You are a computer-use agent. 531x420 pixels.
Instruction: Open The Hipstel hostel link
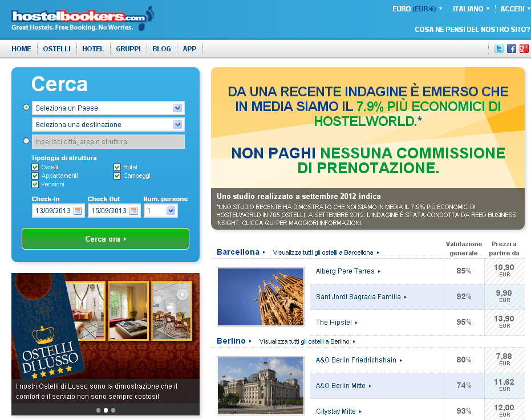[337, 323]
